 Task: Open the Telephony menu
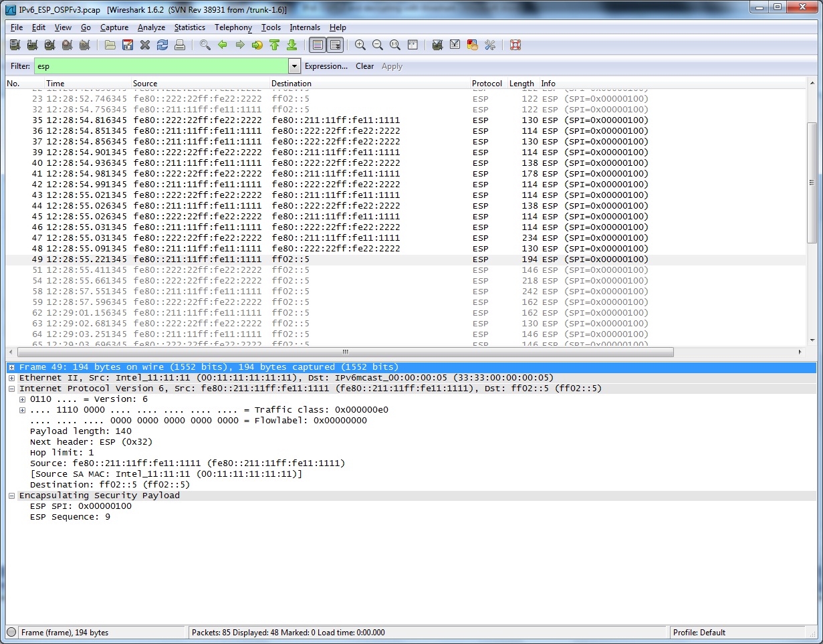point(233,27)
